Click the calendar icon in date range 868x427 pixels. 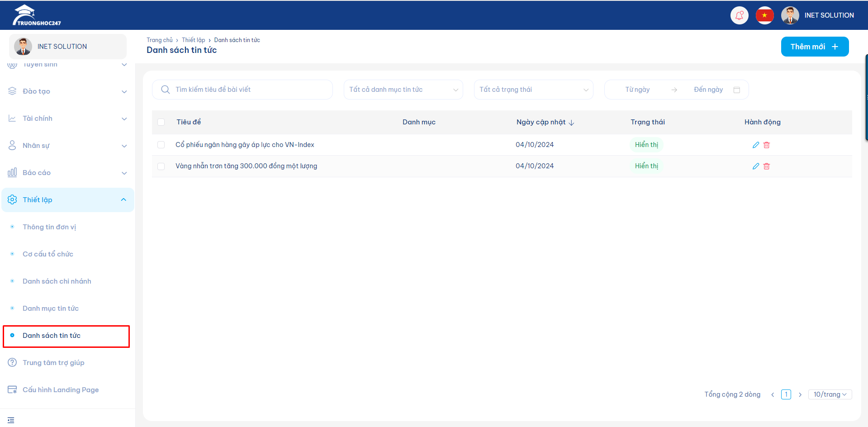pyautogui.click(x=736, y=90)
